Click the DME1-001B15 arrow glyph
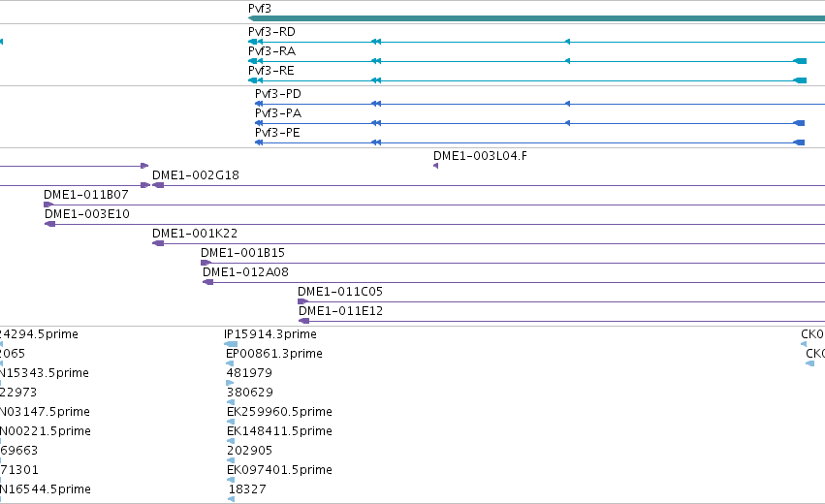825x504 pixels. click(x=206, y=263)
